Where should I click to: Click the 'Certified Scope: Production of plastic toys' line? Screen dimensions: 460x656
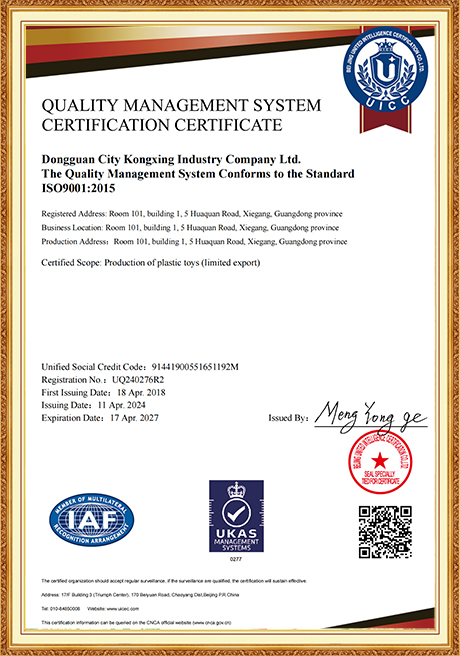pos(151,263)
